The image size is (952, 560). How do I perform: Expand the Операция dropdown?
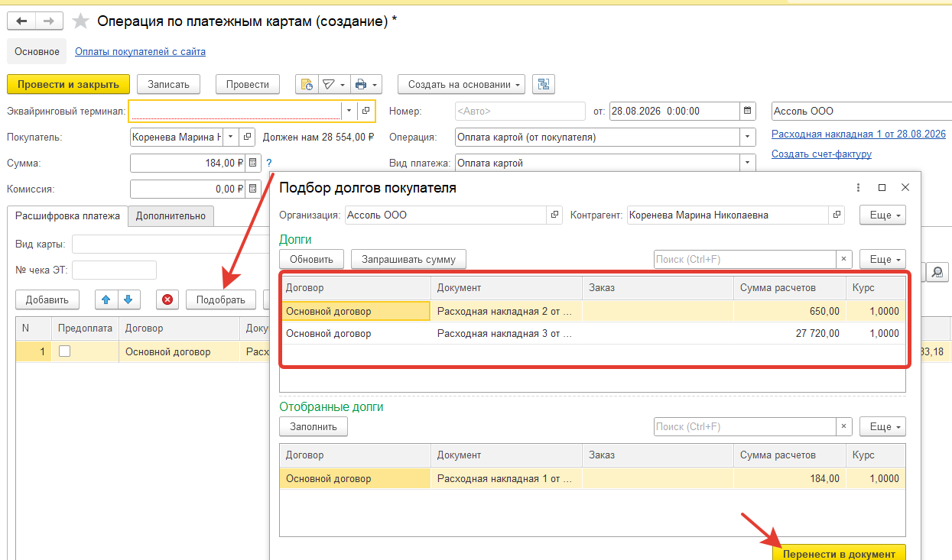[747, 138]
